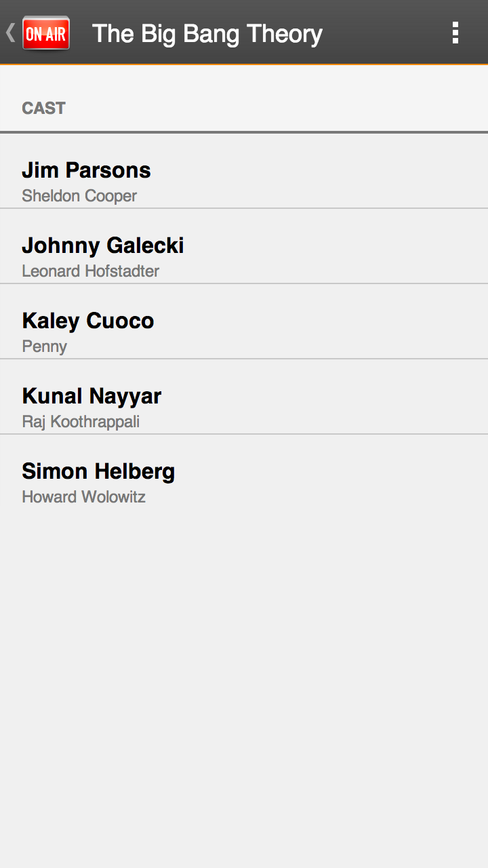Image resolution: width=488 pixels, height=868 pixels.
Task: Click the red ON AIR app icon
Action: point(46,33)
